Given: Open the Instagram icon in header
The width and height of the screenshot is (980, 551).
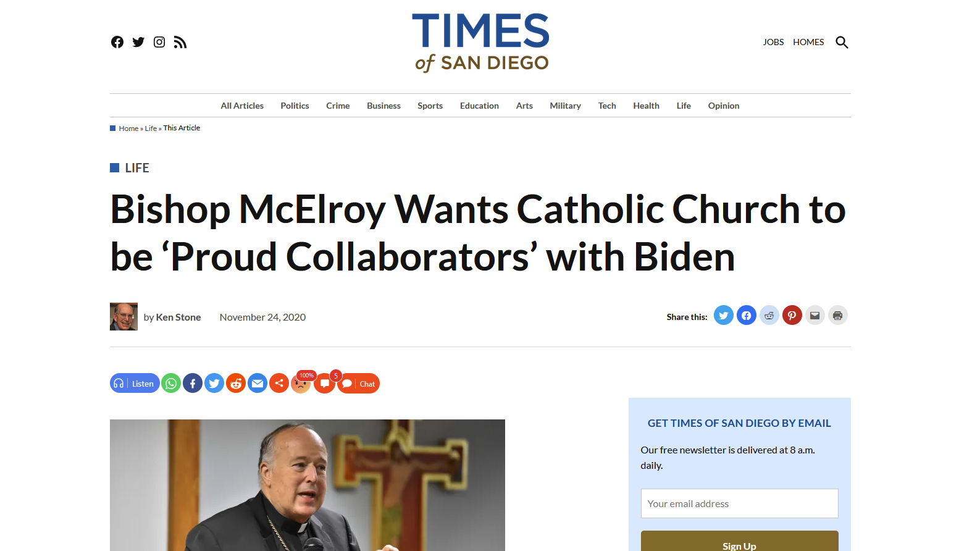Looking at the screenshot, I should coord(159,42).
